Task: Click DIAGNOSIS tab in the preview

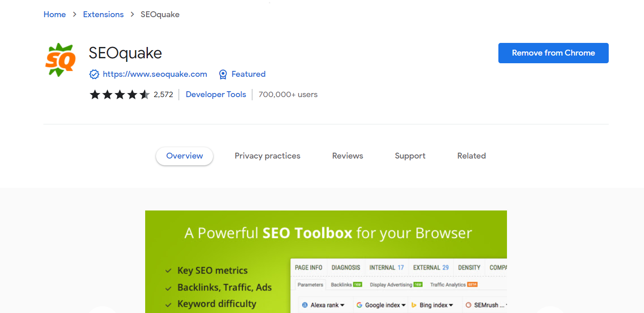Action: [346, 267]
